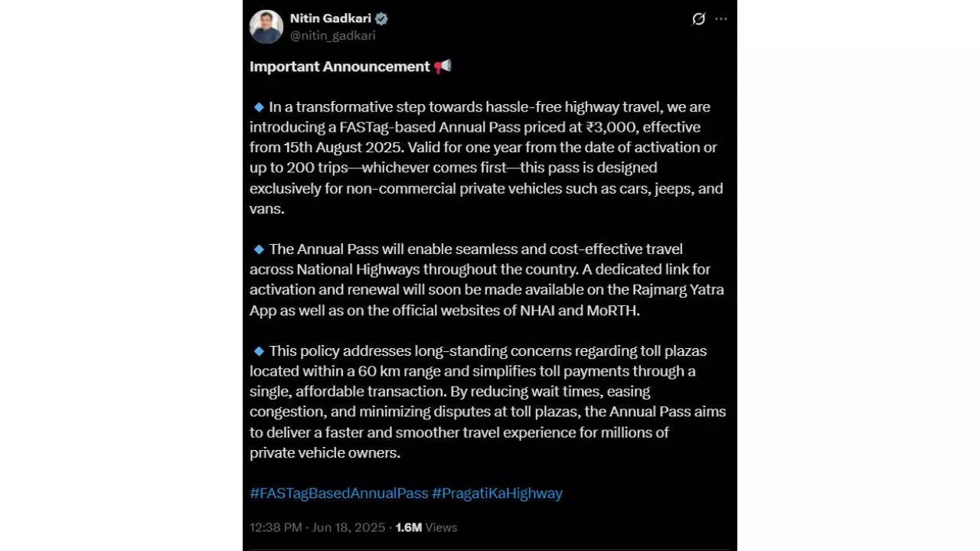Open the Grok explain-post icon
Viewport: 980px width, 551px height.
(x=698, y=19)
